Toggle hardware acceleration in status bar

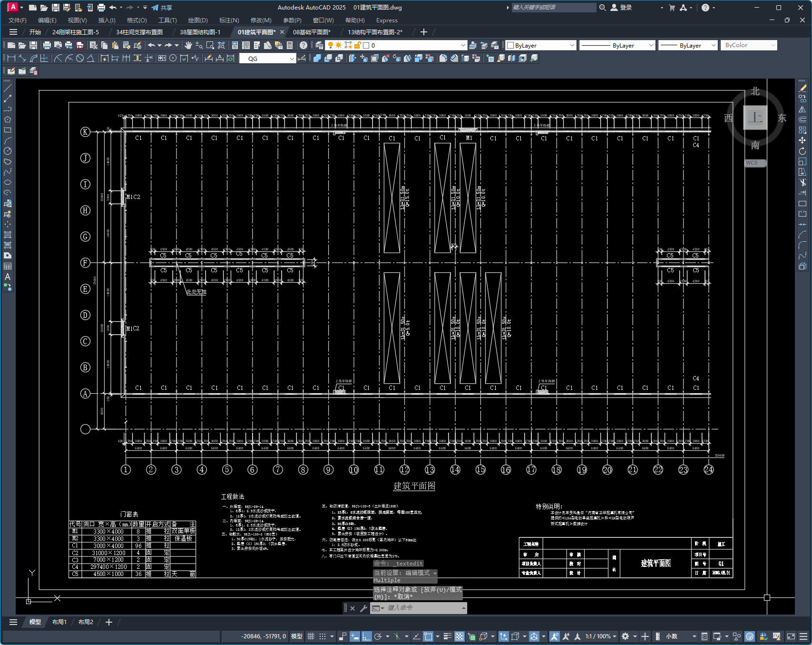click(750, 636)
